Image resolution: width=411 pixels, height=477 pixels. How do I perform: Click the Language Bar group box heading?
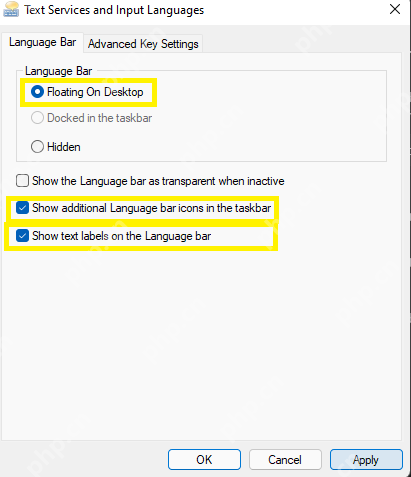pos(58,71)
